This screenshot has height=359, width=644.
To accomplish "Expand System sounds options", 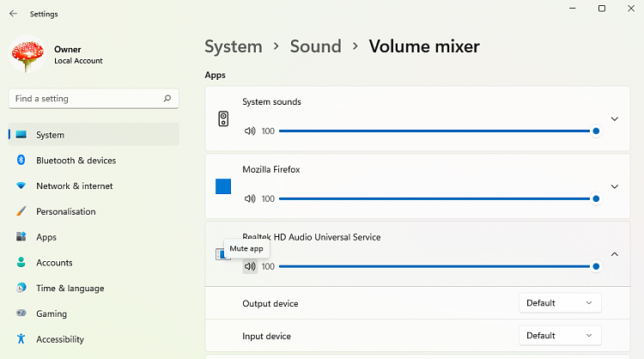I will point(614,119).
